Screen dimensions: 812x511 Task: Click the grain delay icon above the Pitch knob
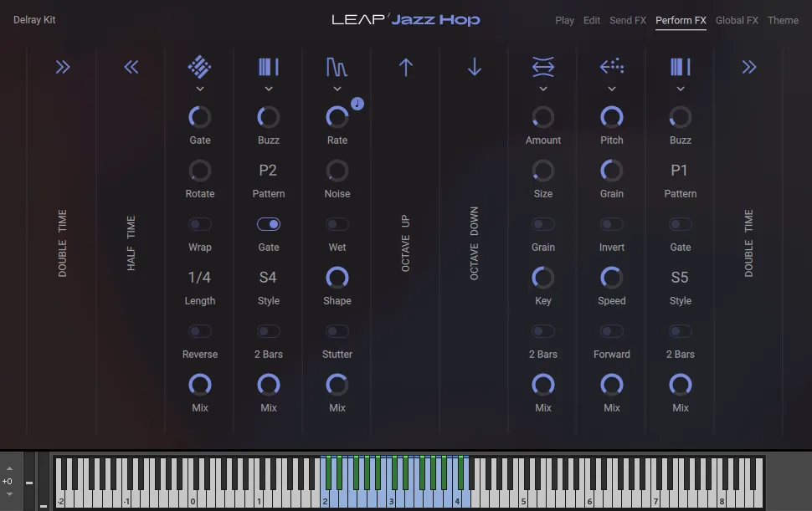pyautogui.click(x=611, y=67)
